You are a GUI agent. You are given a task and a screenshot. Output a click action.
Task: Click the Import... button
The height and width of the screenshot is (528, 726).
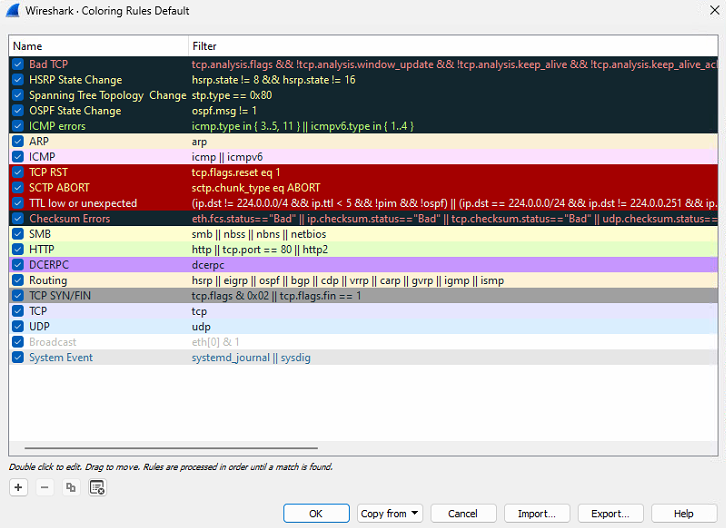point(536,513)
